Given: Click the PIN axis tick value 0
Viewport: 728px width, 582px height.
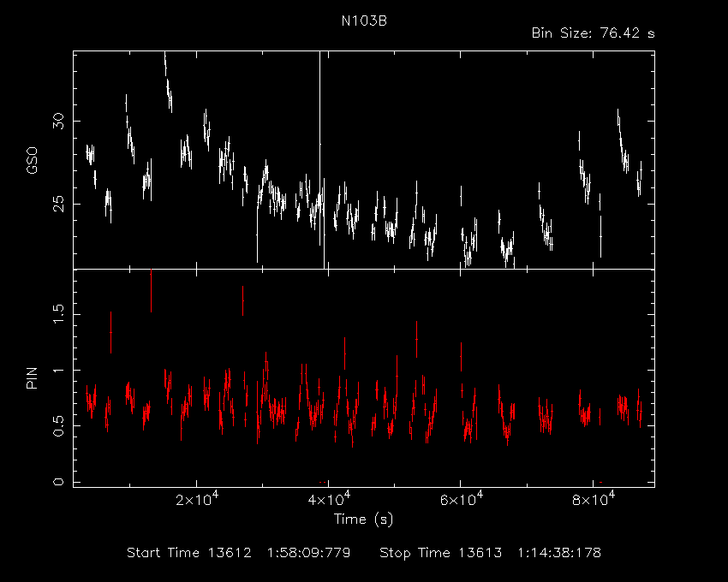Looking at the screenshot, I should (58, 482).
